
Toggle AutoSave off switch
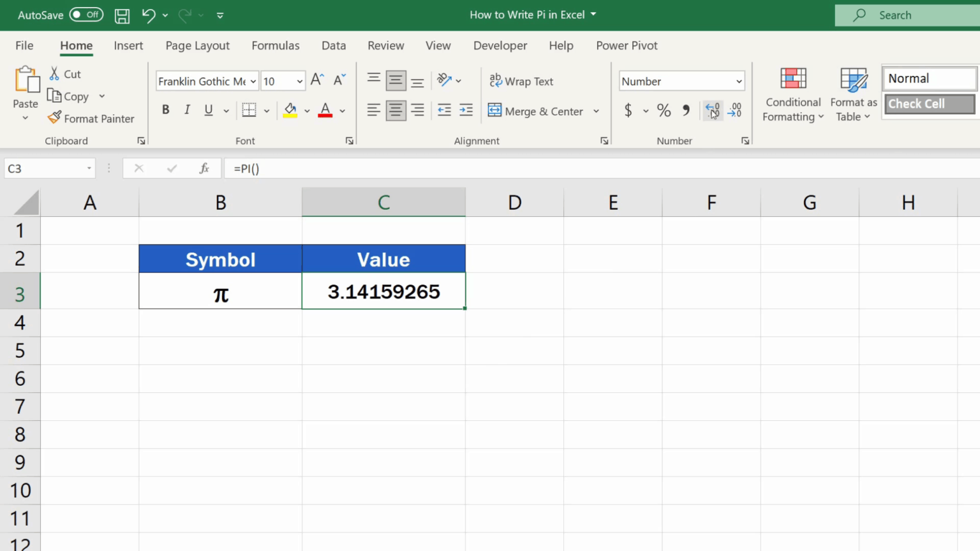(86, 15)
